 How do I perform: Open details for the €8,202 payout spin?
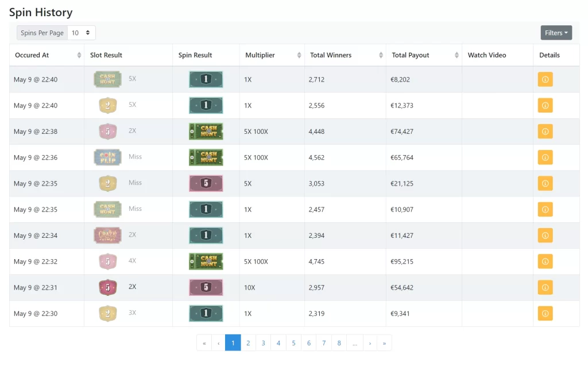(x=545, y=79)
